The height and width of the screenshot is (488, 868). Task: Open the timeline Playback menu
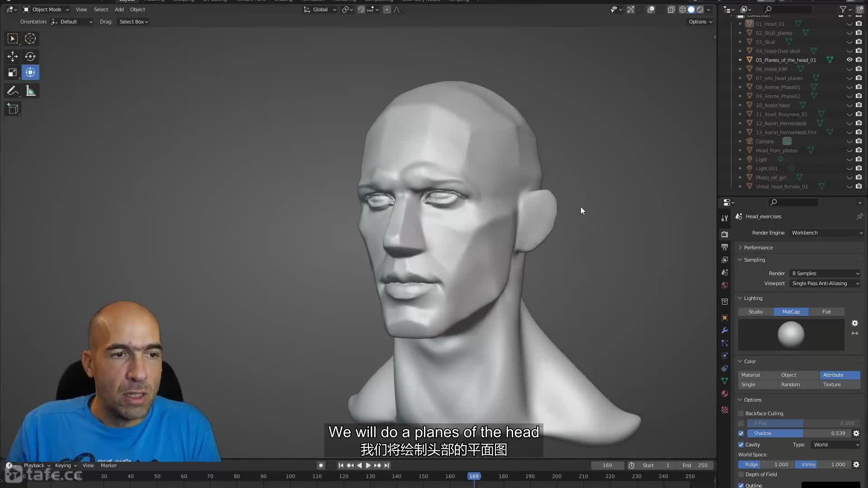(37, 465)
